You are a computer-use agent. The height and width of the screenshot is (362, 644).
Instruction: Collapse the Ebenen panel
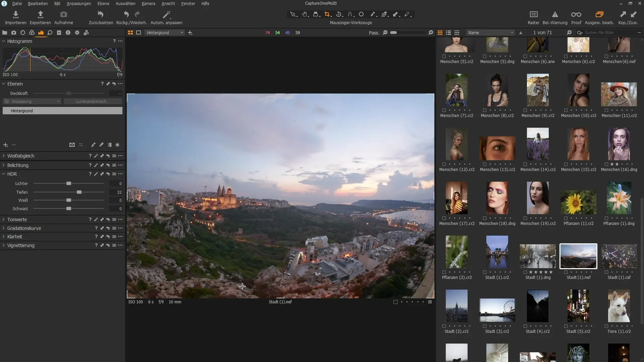(4, 84)
